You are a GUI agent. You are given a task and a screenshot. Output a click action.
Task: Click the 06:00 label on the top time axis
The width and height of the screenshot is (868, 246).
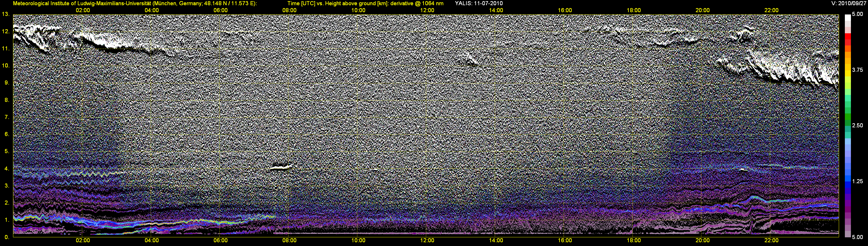pyautogui.click(x=221, y=10)
